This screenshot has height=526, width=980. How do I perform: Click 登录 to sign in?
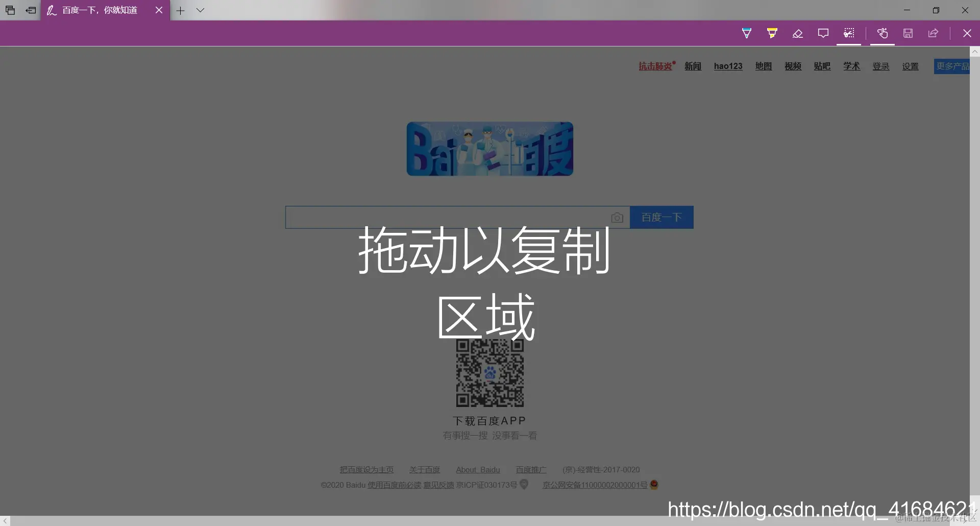[x=880, y=66]
